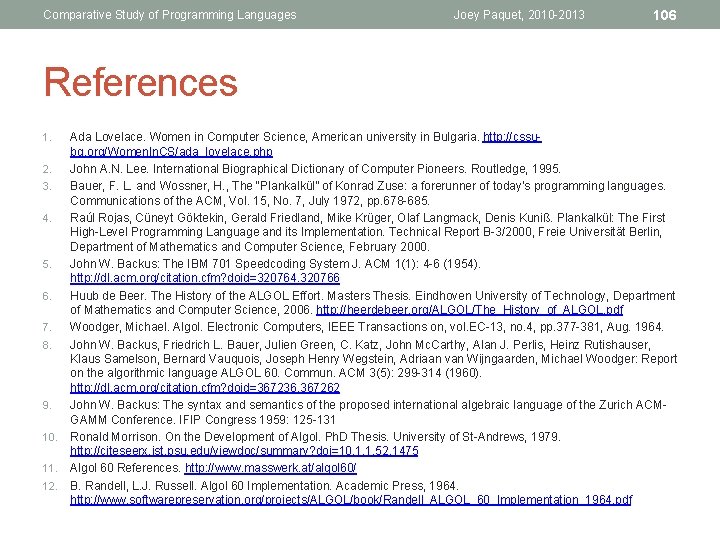Click the Zurich ACM-GAMM Conference reference

(368, 412)
